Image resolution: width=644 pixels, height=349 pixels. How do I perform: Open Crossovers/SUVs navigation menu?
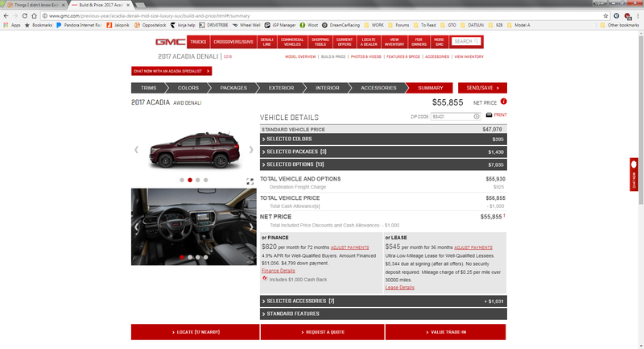[x=233, y=42]
